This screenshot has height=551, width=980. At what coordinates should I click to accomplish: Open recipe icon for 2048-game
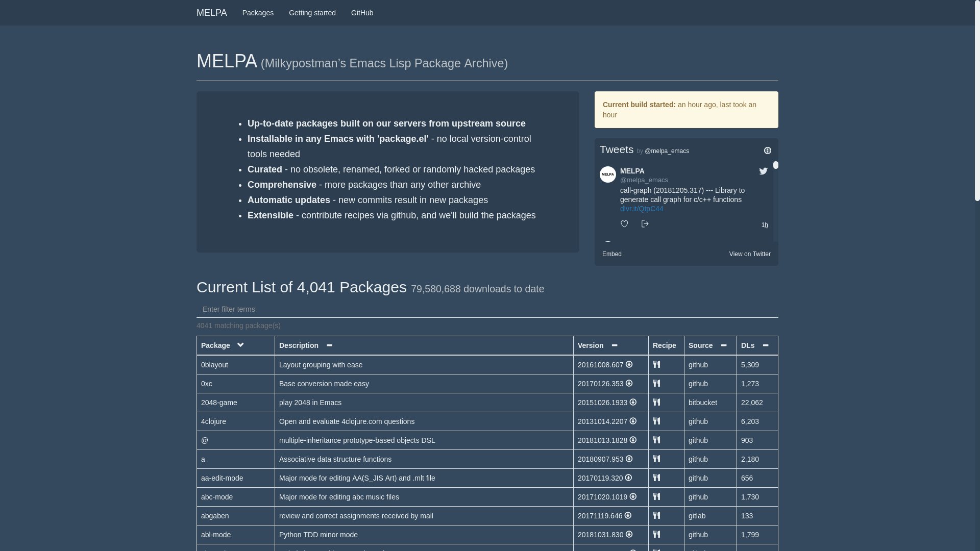(x=656, y=403)
